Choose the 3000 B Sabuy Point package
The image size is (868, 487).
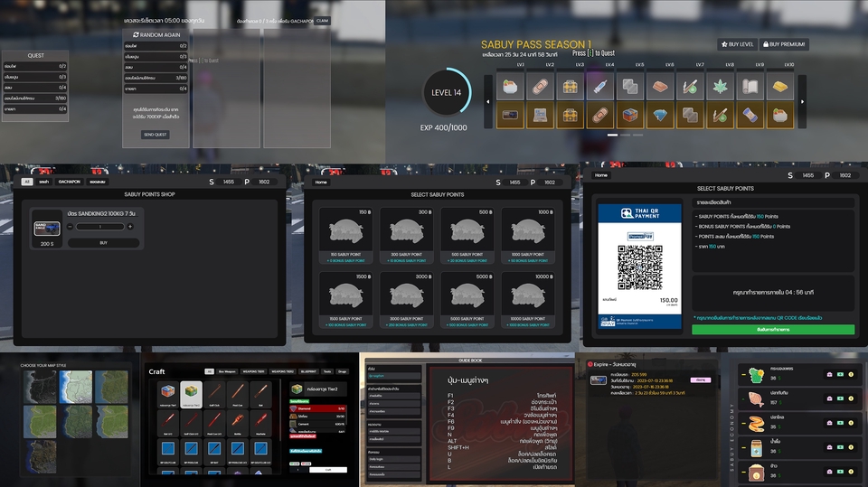pos(407,300)
